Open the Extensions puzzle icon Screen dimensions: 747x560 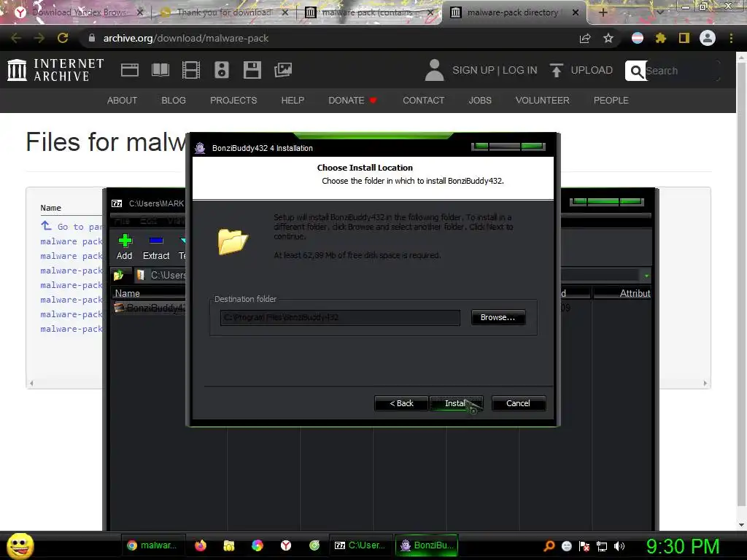point(660,38)
